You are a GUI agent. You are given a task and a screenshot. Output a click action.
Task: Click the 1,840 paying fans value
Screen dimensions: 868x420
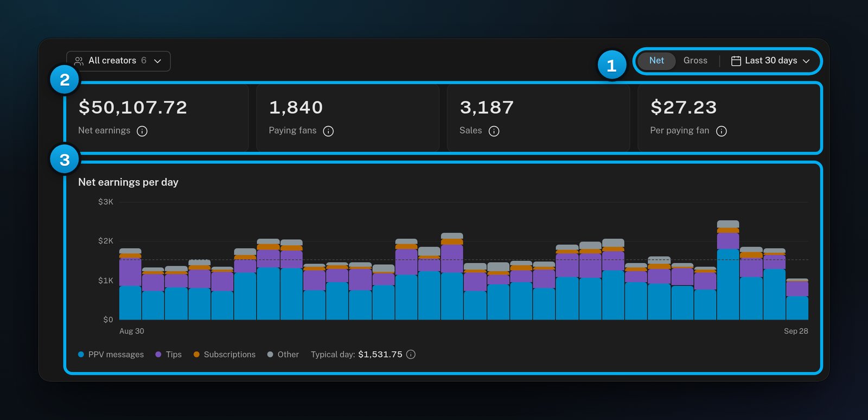click(296, 107)
